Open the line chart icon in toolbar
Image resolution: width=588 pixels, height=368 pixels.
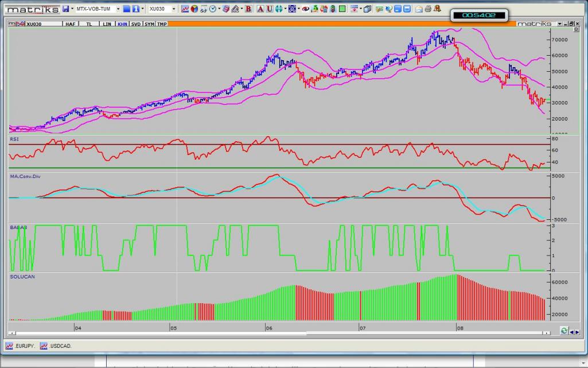tap(185, 9)
